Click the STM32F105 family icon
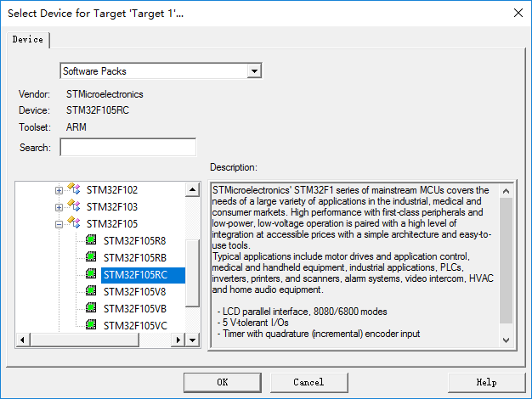Screen dimensions: 532x399 pos(74,222)
